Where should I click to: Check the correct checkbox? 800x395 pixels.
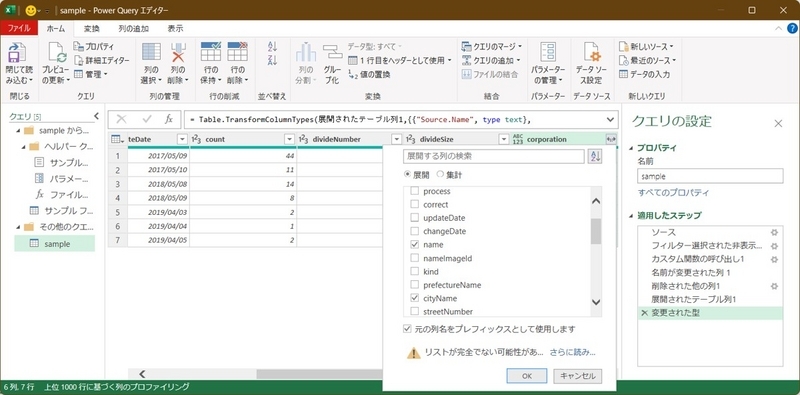point(415,205)
